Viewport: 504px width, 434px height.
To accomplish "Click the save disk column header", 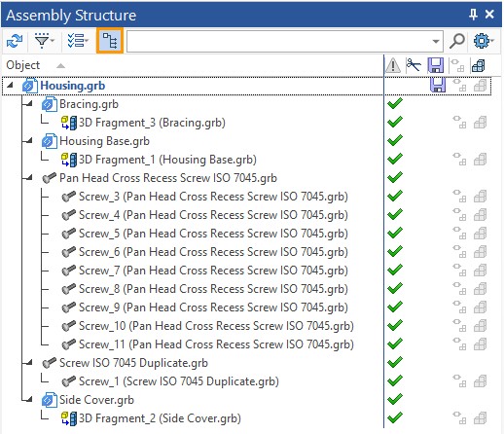I will (436, 65).
